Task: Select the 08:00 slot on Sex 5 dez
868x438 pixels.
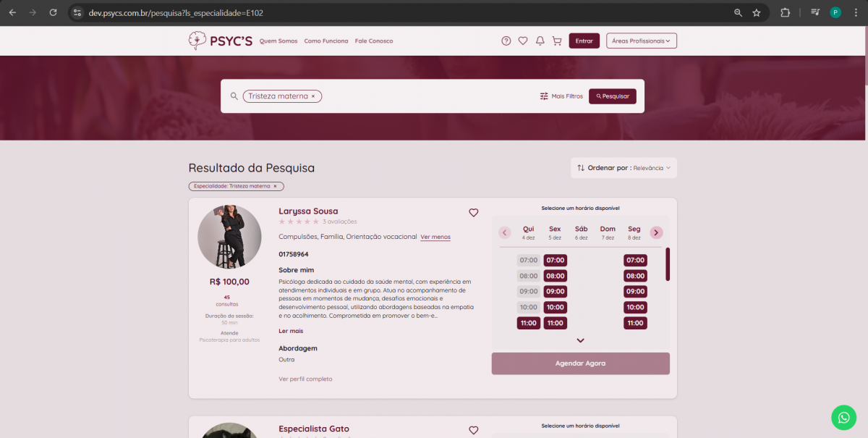Action: pos(555,276)
